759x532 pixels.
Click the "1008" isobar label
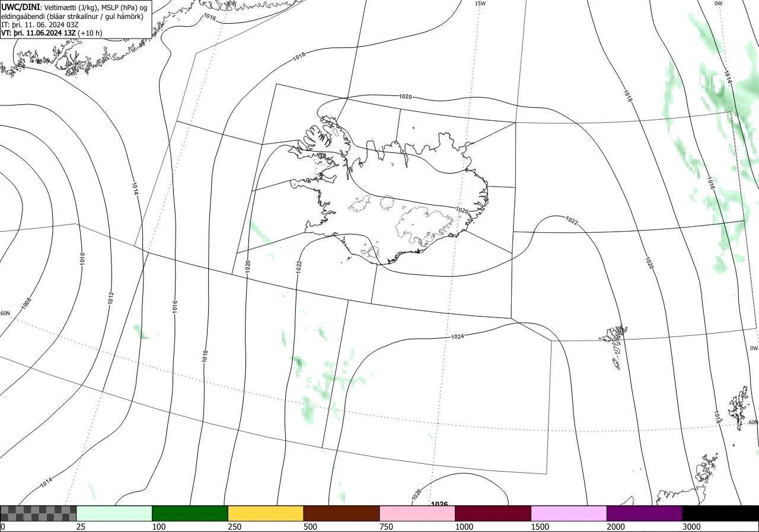coord(27,304)
